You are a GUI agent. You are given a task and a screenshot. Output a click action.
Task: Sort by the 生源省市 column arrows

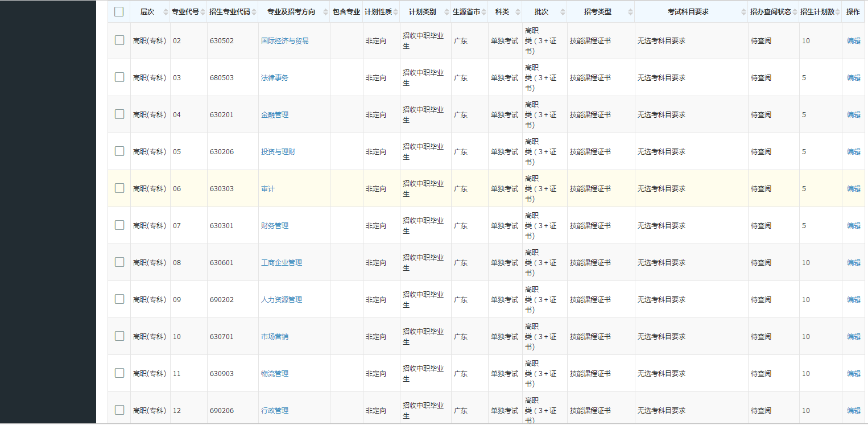pos(483,12)
